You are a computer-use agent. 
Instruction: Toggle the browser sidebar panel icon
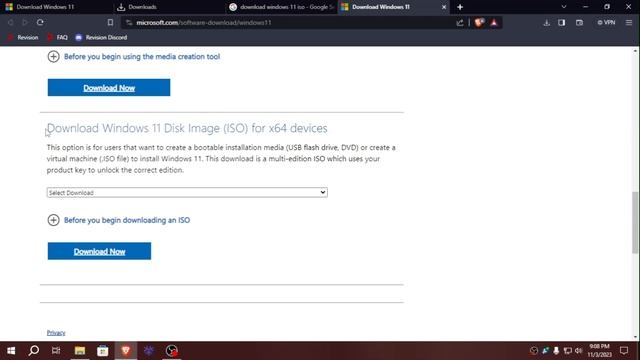tap(562, 22)
